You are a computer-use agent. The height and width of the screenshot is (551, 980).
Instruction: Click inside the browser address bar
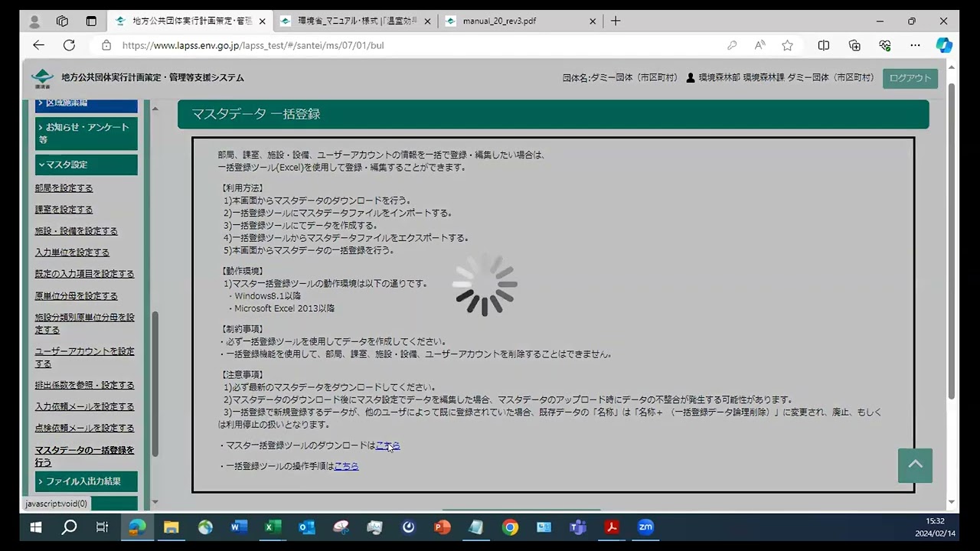pyautogui.click(x=306, y=45)
